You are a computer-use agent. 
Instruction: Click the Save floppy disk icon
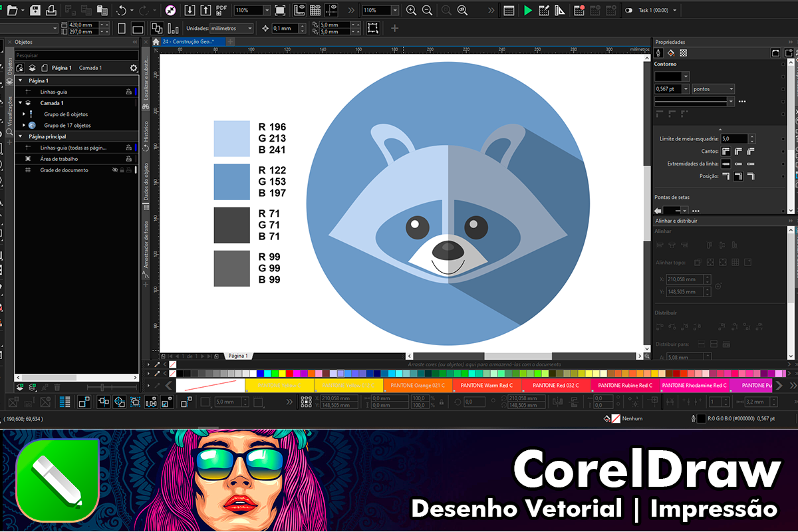pos(35,11)
